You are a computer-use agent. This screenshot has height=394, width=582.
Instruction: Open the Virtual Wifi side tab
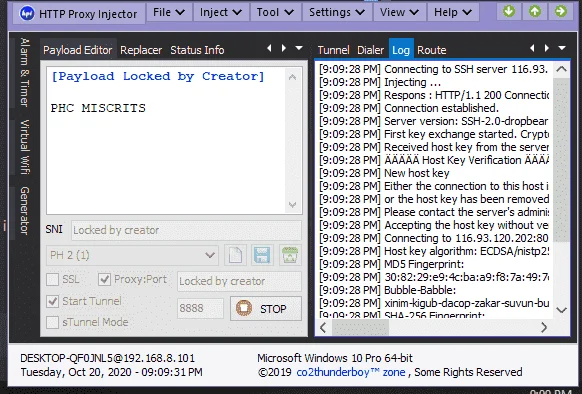tap(24, 147)
